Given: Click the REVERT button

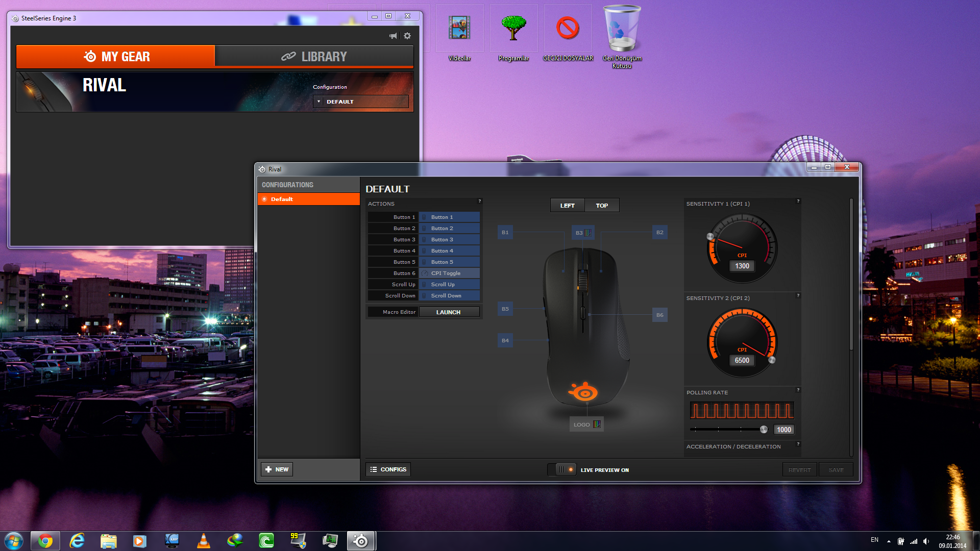Looking at the screenshot, I should (799, 469).
